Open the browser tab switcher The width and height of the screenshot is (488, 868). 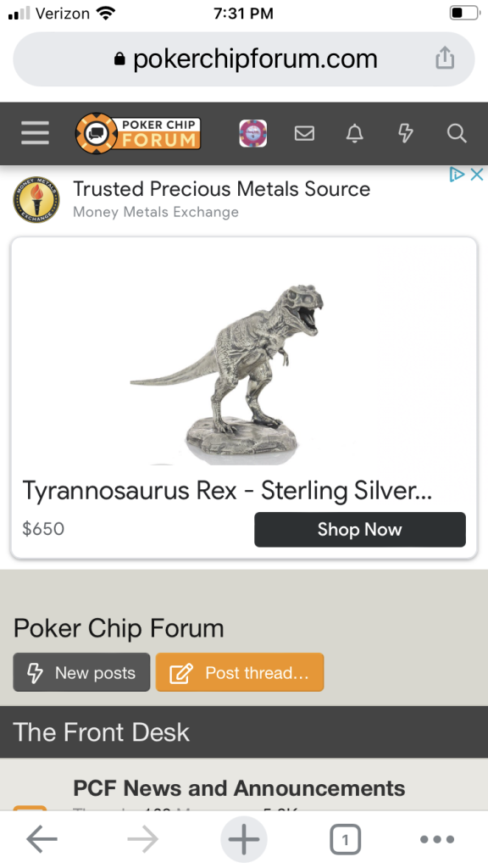click(x=346, y=840)
